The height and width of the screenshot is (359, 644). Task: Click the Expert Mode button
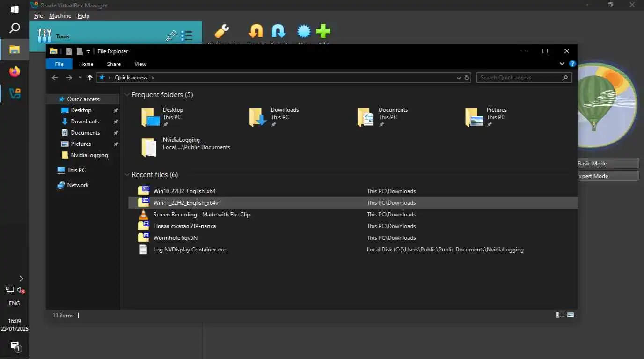click(608, 176)
